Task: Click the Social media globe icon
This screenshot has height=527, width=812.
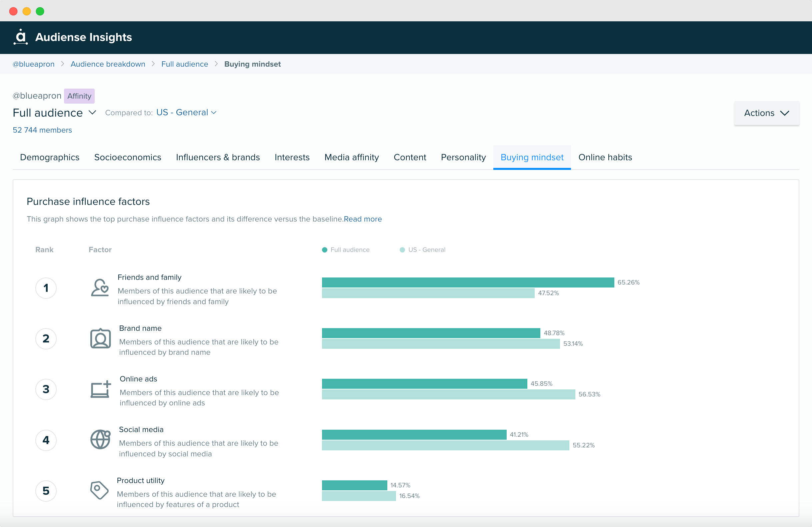Action: point(100,440)
